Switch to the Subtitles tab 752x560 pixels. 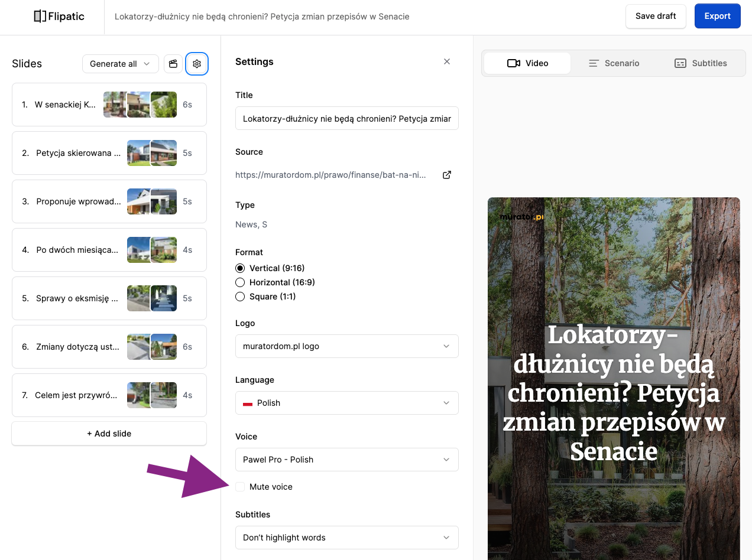coord(701,63)
